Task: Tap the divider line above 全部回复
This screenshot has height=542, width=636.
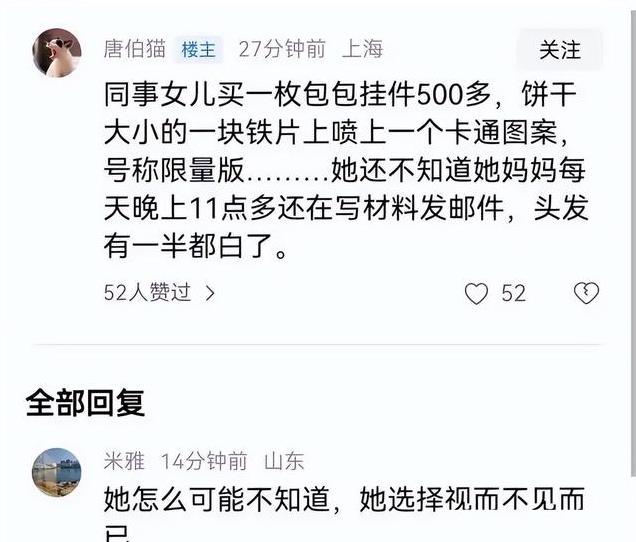Action: (x=318, y=345)
